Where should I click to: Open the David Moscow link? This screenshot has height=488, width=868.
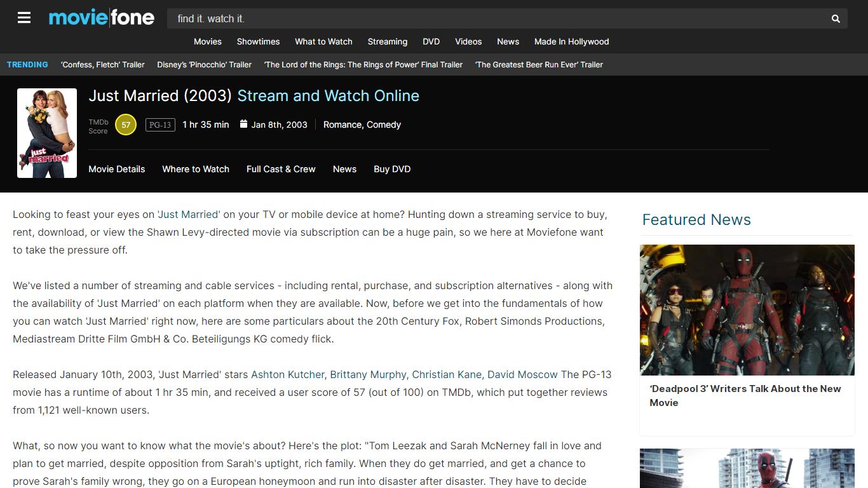pyautogui.click(x=522, y=374)
